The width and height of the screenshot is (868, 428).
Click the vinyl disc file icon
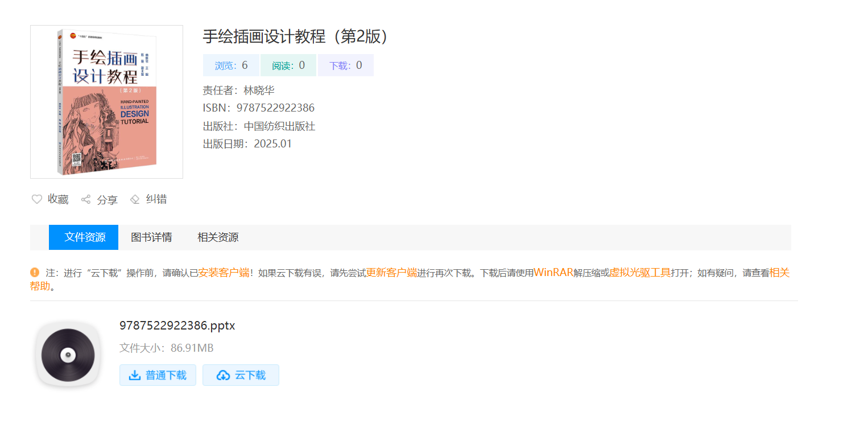(x=68, y=355)
